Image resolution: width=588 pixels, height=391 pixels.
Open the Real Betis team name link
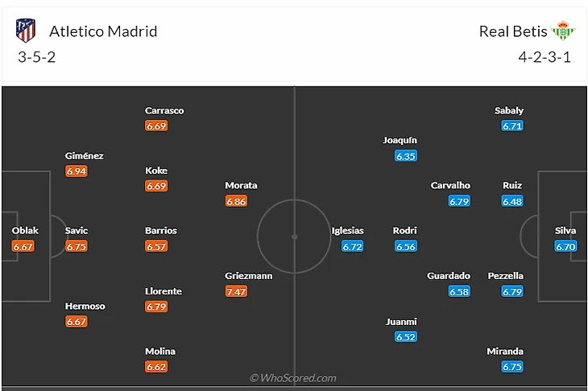(513, 31)
